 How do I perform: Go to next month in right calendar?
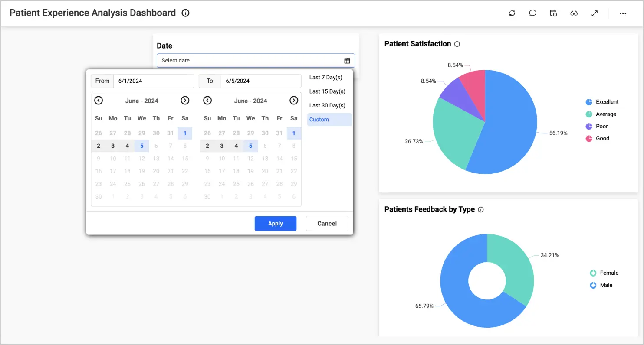pyautogui.click(x=294, y=101)
